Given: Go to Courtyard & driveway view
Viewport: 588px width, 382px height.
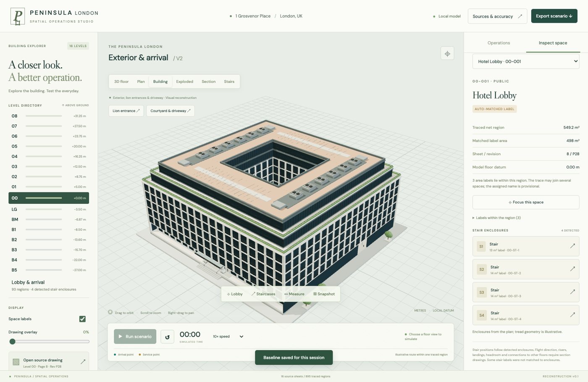Looking at the screenshot, I should 171,111.
